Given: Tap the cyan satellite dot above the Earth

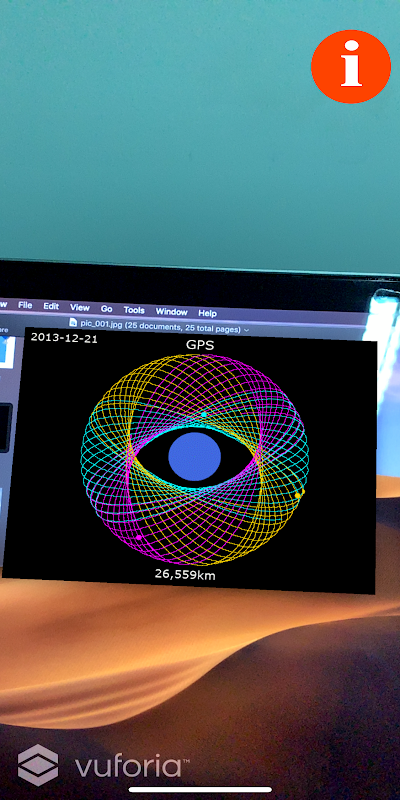Looking at the screenshot, I should 204,414.
